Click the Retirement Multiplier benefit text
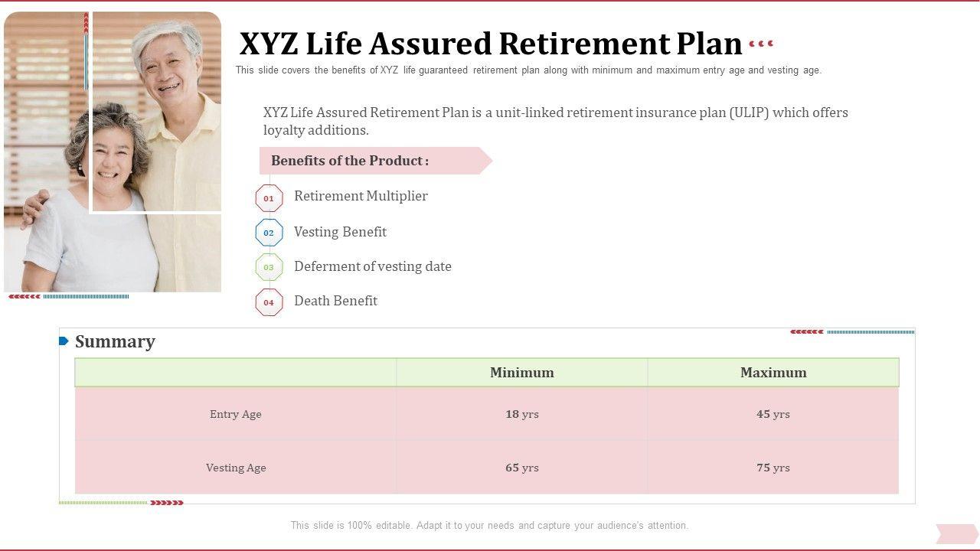This screenshot has width=980, height=551. pos(361,196)
